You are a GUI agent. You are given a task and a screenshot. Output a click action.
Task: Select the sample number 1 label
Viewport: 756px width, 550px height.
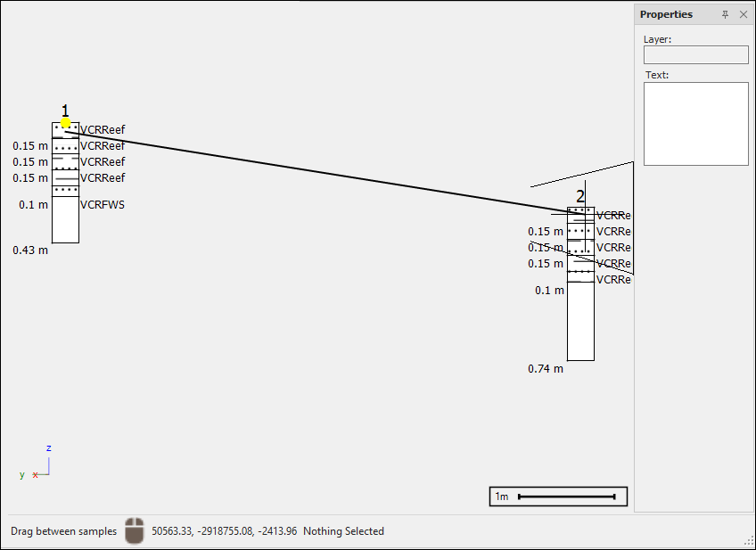pos(65,111)
